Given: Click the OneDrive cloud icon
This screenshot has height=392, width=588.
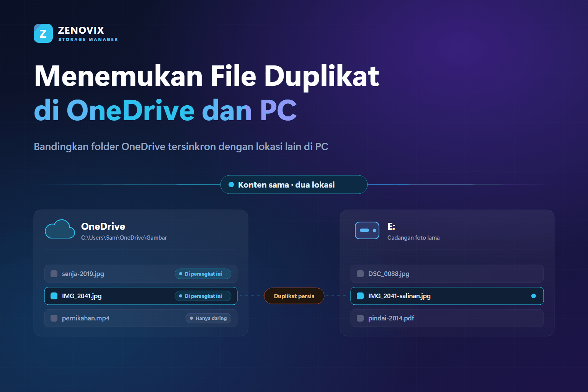Looking at the screenshot, I should (60, 229).
